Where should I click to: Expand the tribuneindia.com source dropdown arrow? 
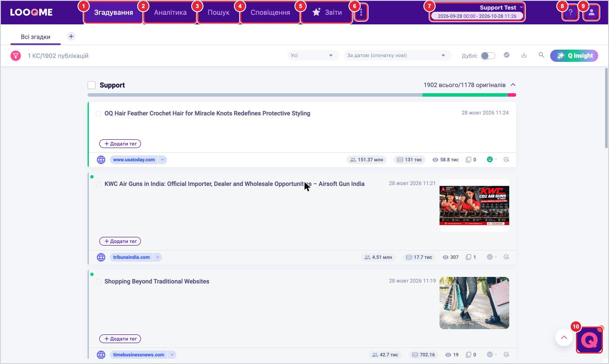click(158, 257)
